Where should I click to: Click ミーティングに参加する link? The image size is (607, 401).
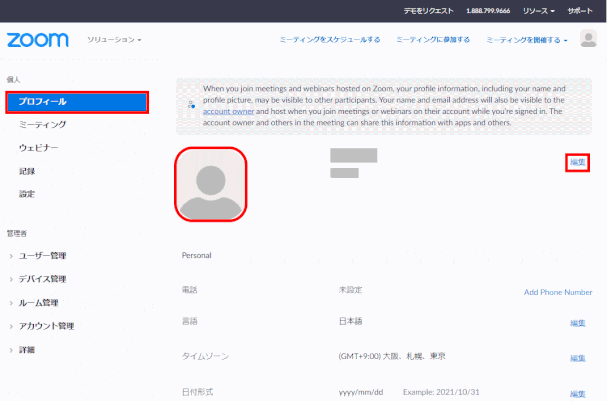pyautogui.click(x=433, y=39)
